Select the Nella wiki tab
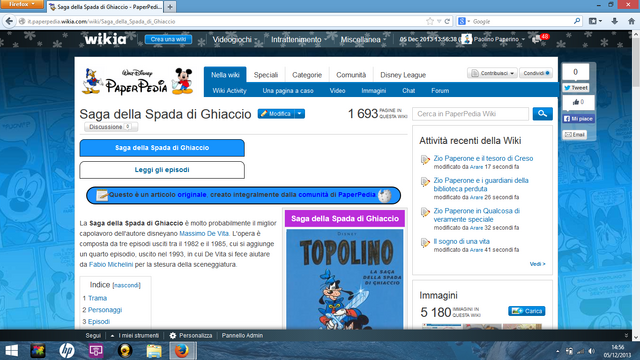640x360 pixels. (225, 75)
